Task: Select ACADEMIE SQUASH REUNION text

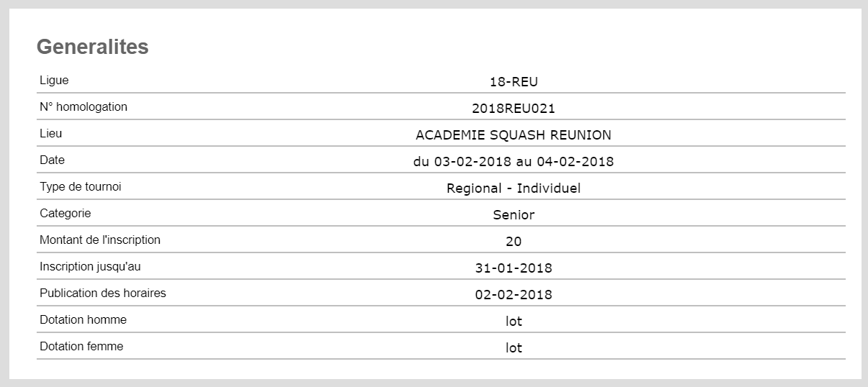Action: [513, 135]
